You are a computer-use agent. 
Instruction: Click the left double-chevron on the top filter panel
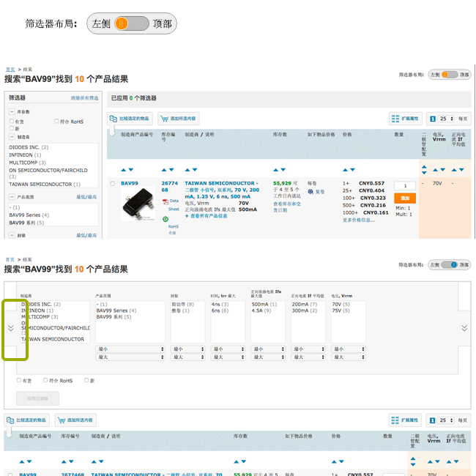click(11, 328)
